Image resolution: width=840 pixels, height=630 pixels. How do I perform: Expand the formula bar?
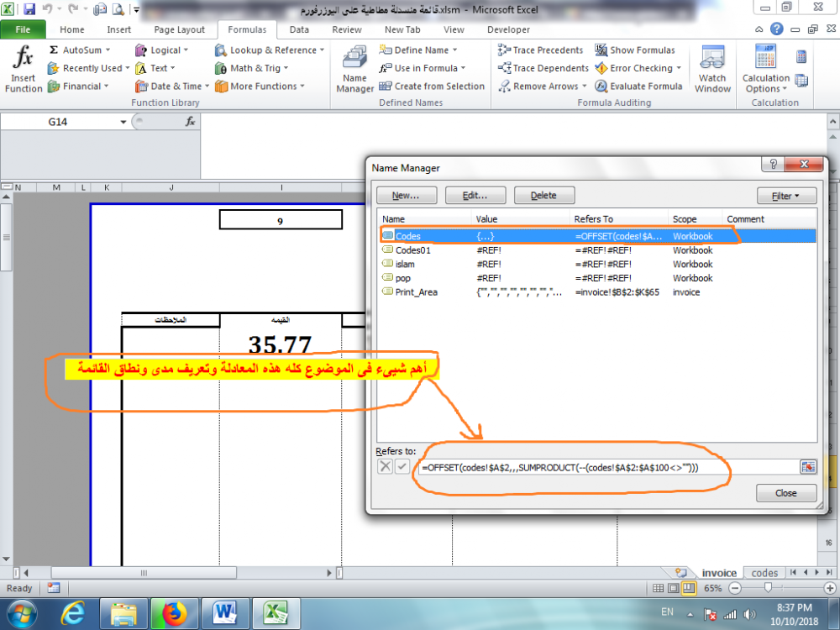832,122
